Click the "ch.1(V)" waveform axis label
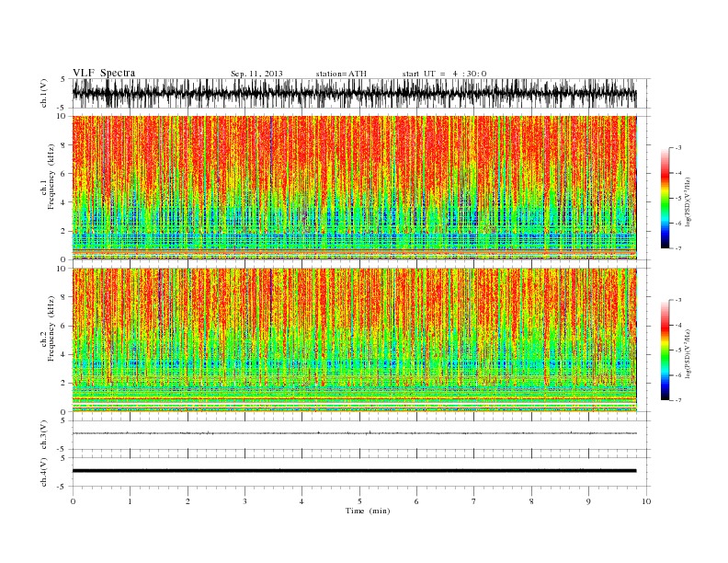The image size is (728, 563). point(44,93)
